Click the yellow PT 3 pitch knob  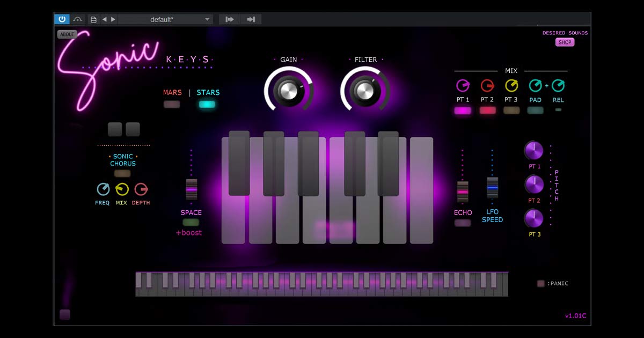tap(534, 219)
